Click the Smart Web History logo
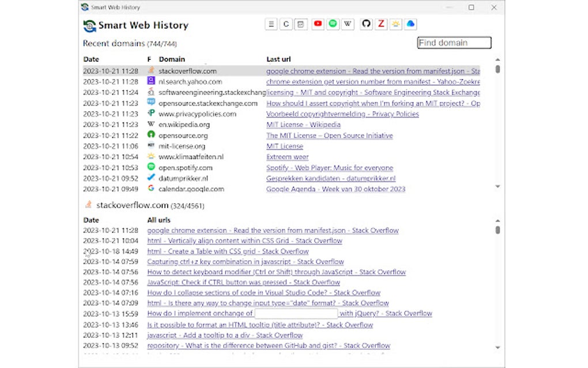This screenshot has width=588, height=368. point(89,25)
